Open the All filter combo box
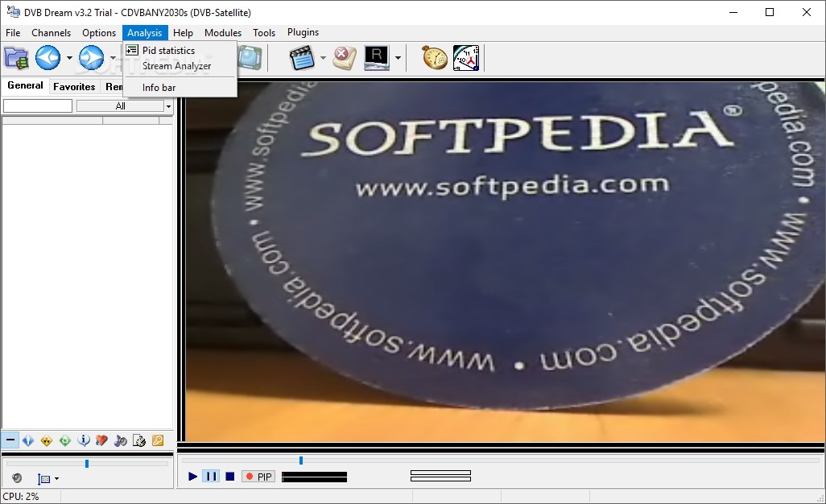 coord(124,105)
